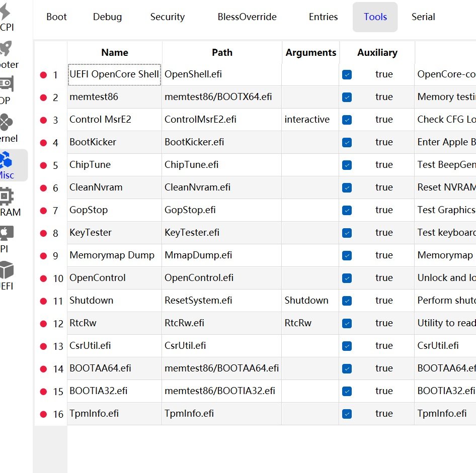Click red dot of row 5 ChipTune
476x473 pixels.
pos(43,165)
